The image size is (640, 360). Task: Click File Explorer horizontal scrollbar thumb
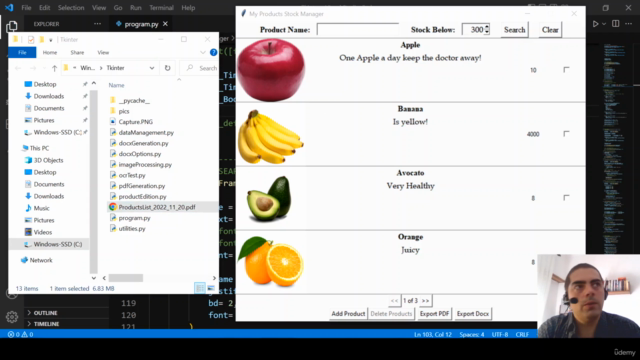coord(126,278)
